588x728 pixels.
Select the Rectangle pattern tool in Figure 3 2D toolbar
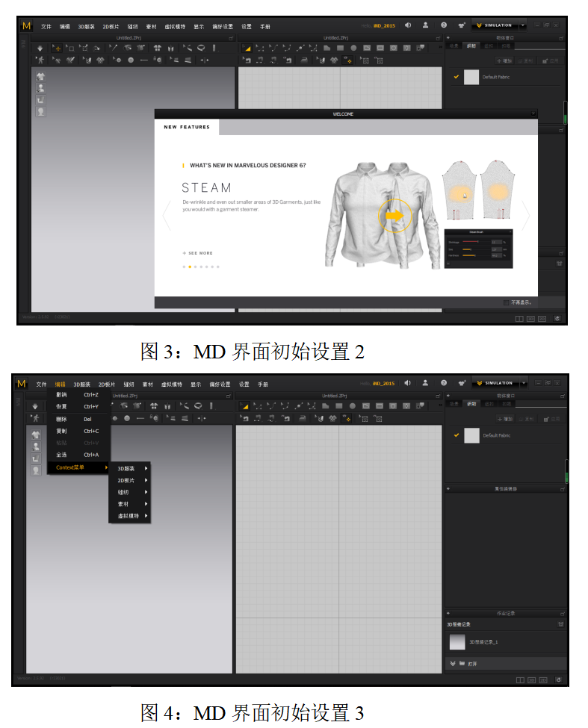pyautogui.click(x=340, y=48)
